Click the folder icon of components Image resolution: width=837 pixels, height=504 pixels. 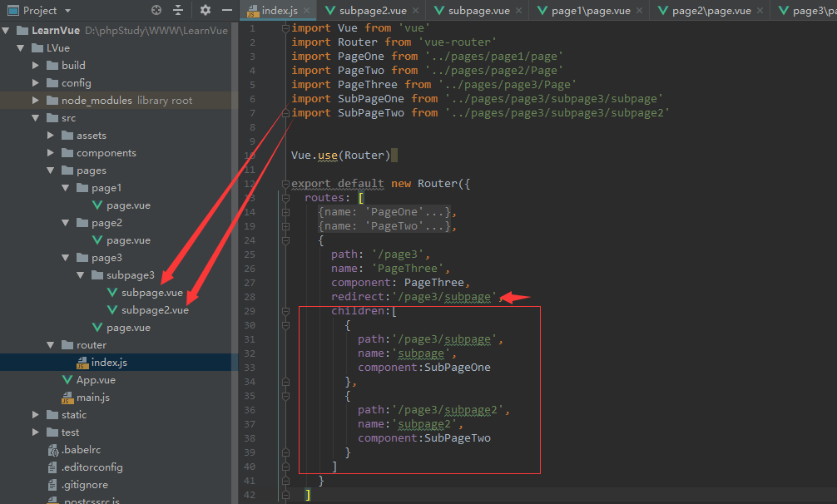tap(67, 153)
